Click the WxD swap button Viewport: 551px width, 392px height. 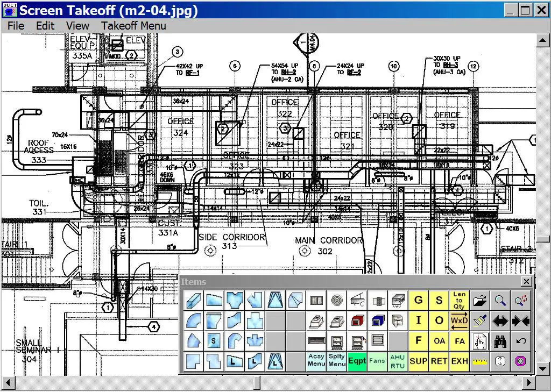(x=459, y=321)
